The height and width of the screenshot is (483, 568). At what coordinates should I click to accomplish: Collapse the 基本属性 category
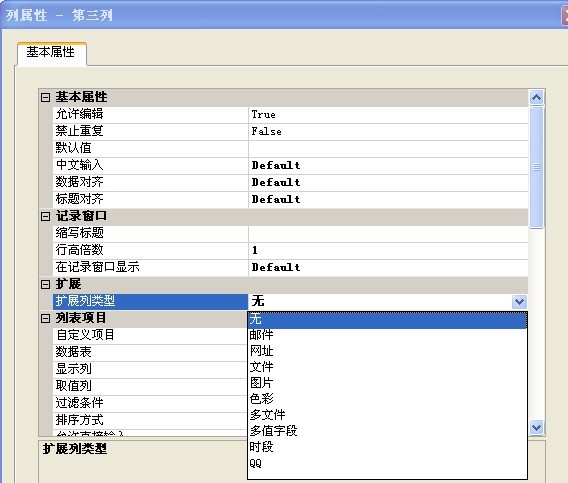point(45,97)
